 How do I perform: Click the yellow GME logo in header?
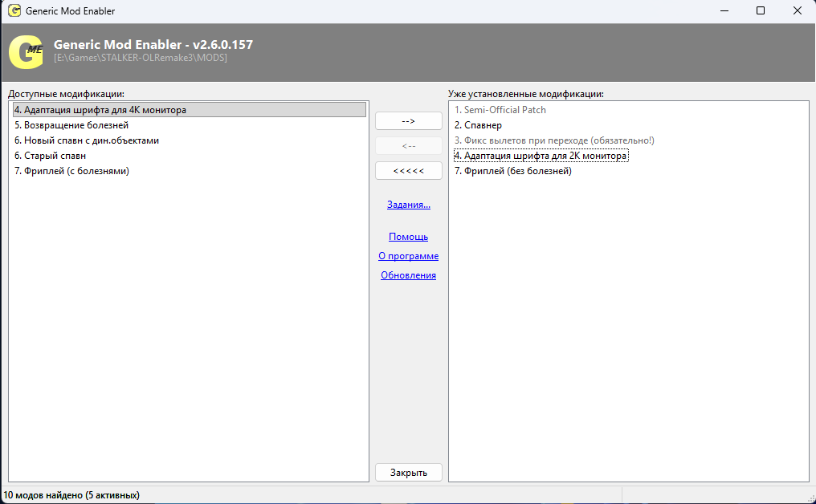point(26,52)
